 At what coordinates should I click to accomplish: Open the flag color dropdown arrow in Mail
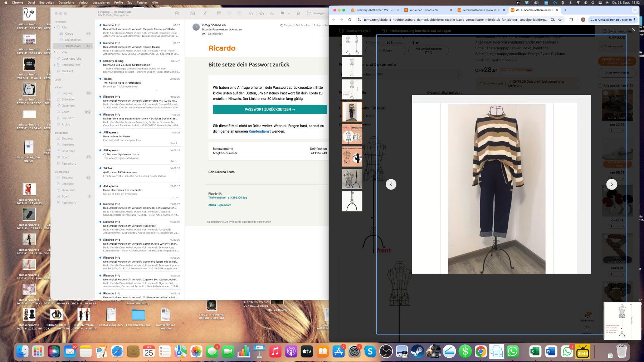point(289,13)
